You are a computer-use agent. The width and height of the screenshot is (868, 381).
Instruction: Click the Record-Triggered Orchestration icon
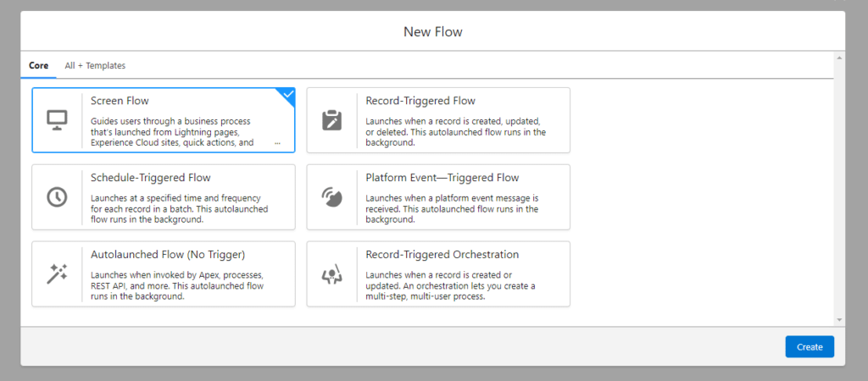point(331,273)
